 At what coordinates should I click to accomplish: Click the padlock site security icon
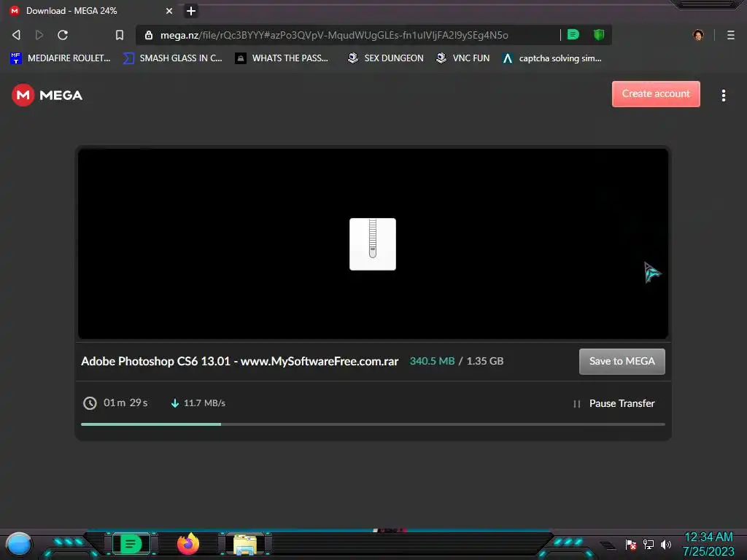click(149, 35)
